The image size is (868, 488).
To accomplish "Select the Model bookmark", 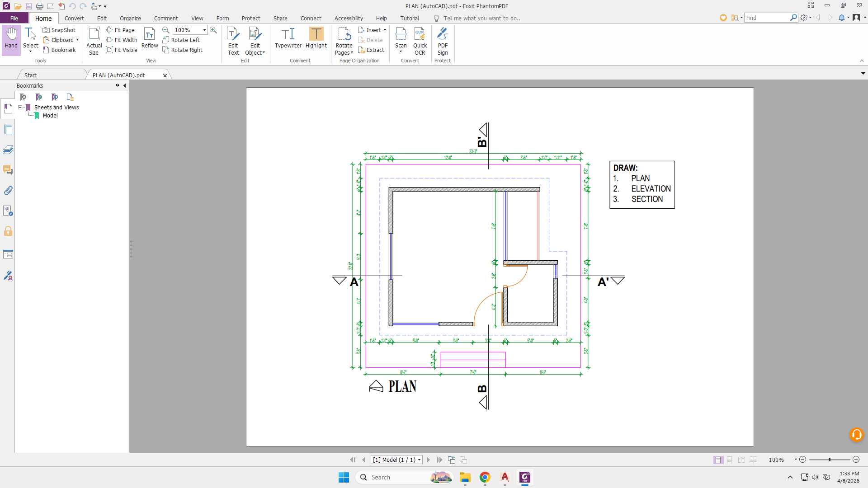I will [50, 116].
